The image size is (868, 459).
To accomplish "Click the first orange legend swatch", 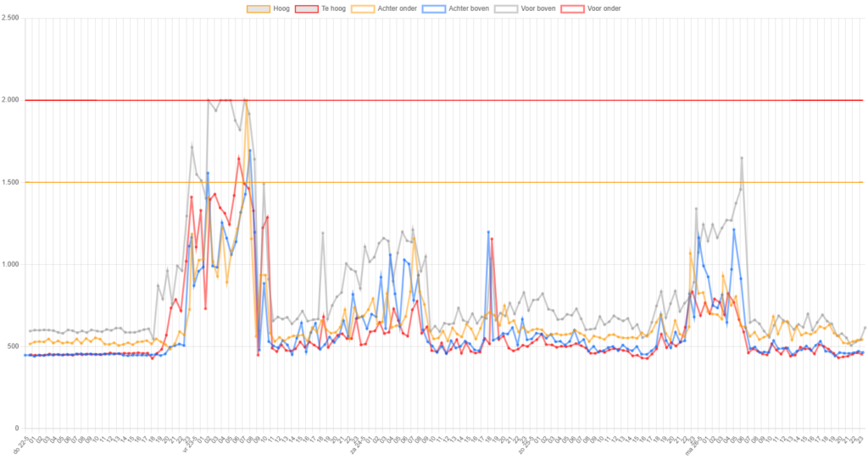I will (x=258, y=8).
